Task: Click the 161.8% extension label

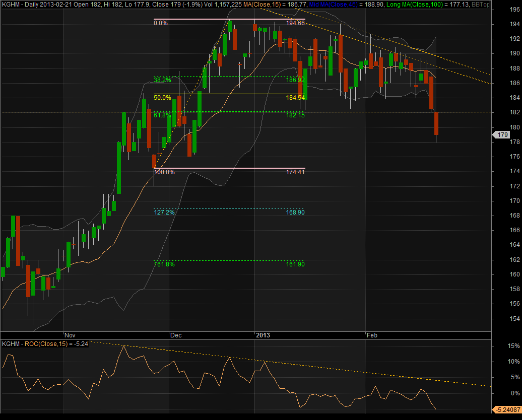Action: [x=164, y=264]
